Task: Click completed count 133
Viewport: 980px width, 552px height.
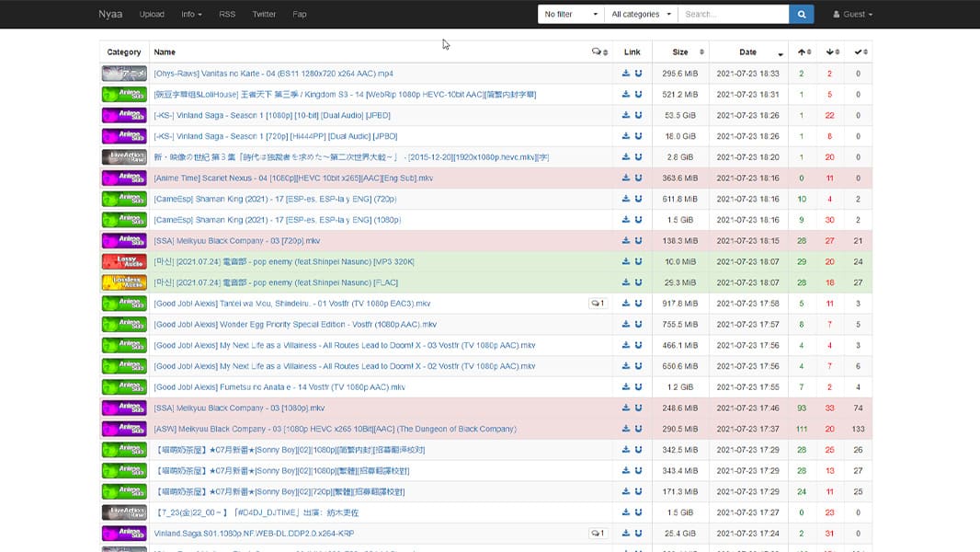Action: 858,429
